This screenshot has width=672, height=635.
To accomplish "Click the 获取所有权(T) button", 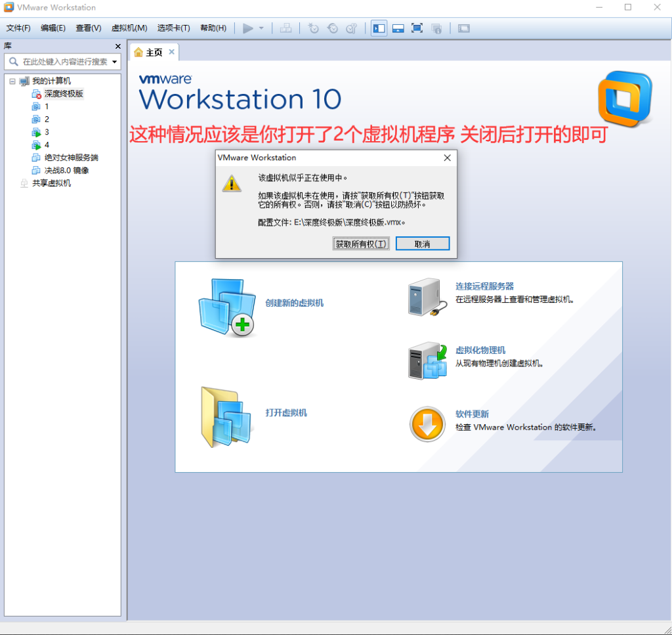I will click(362, 244).
